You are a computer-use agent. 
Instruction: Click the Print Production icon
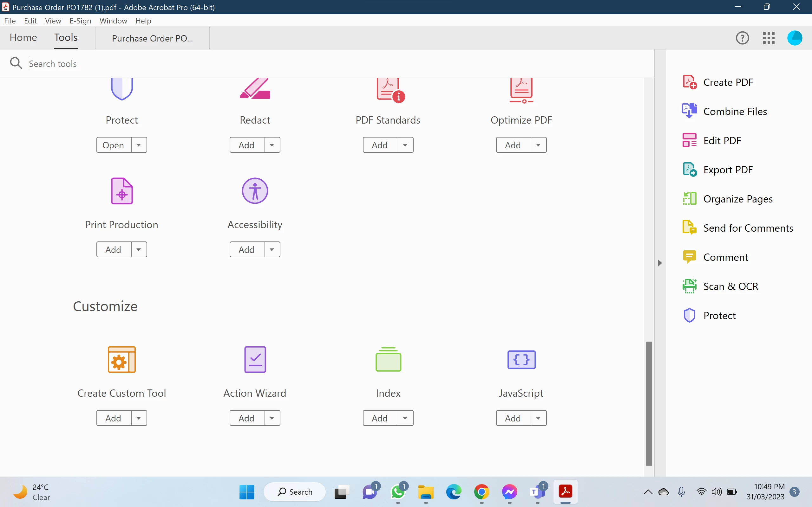[x=122, y=191]
